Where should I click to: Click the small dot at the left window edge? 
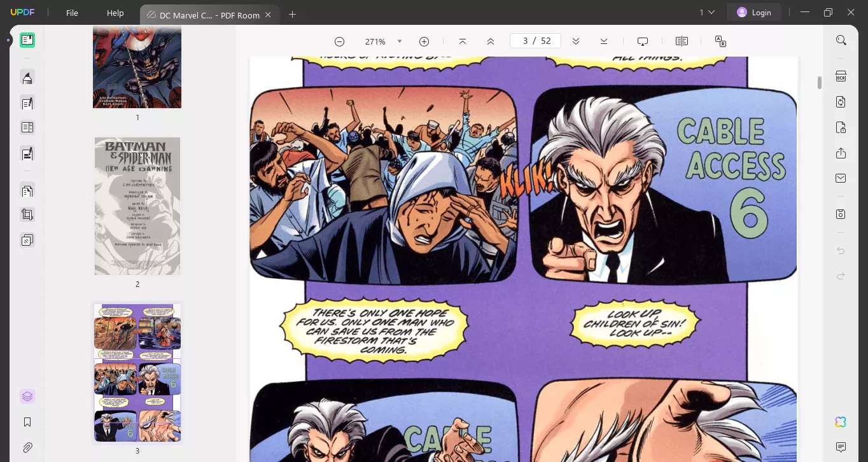(x=9, y=40)
